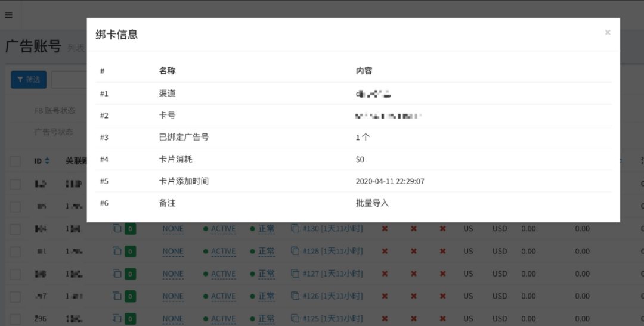This screenshot has height=326, width=644.
Task: Click the first red cross in #125 row
Action: 385,319
